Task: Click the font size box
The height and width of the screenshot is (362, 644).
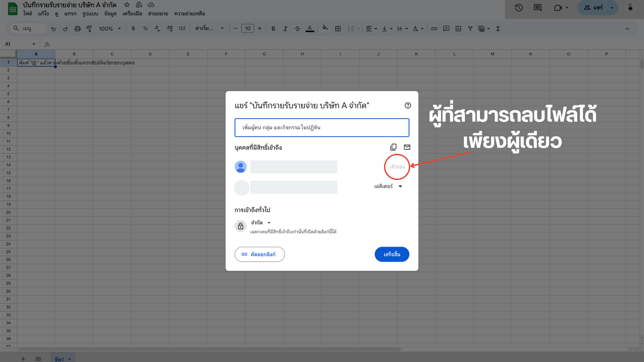Action: tap(248, 28)
